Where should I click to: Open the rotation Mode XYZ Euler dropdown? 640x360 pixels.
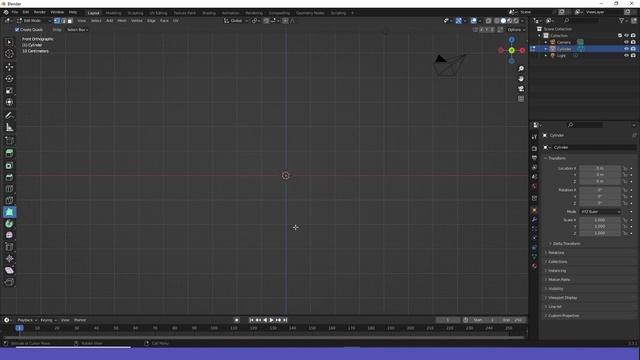point(600,212)
